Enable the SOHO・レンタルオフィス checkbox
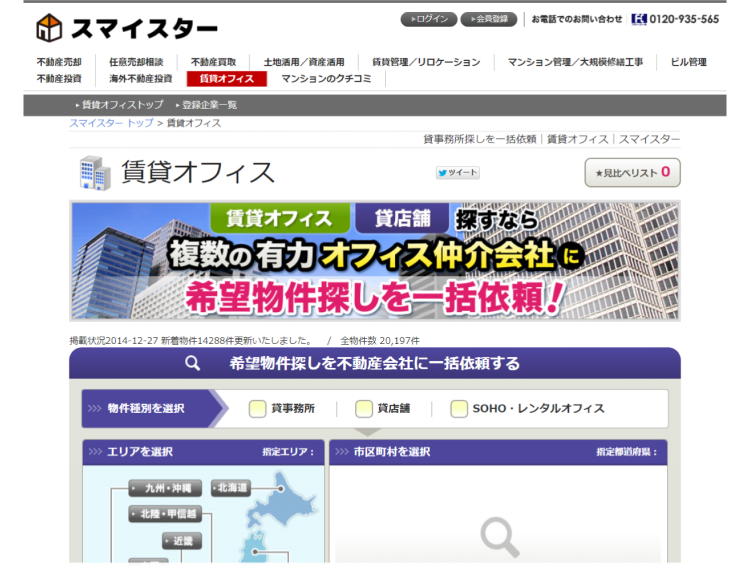Viewport: 750px width, 568px height. click(459, 409)
